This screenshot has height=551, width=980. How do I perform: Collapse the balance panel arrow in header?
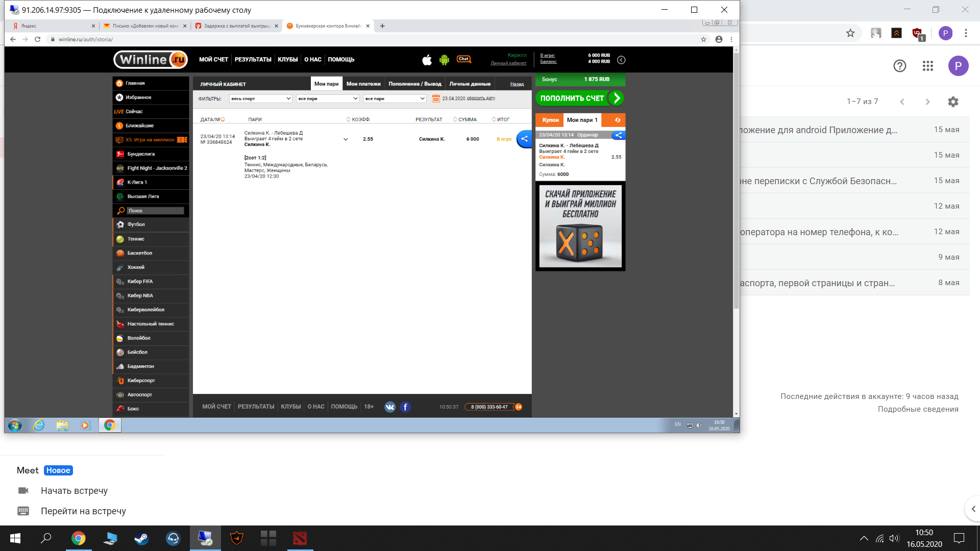tap(621, 60)
